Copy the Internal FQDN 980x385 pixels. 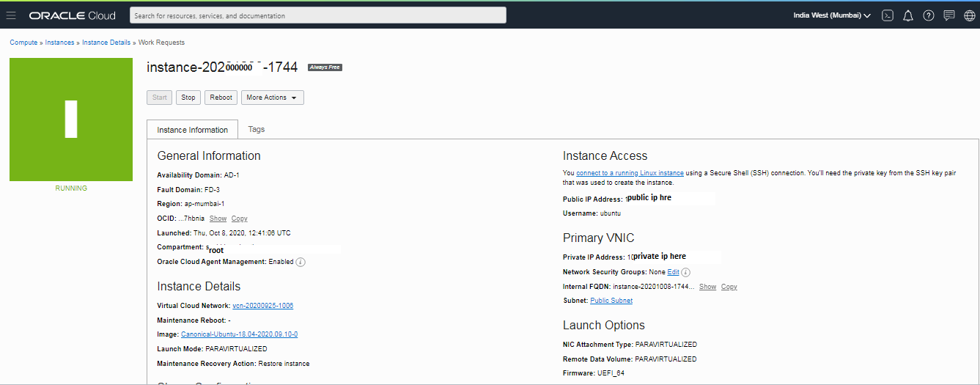(729, 287)
